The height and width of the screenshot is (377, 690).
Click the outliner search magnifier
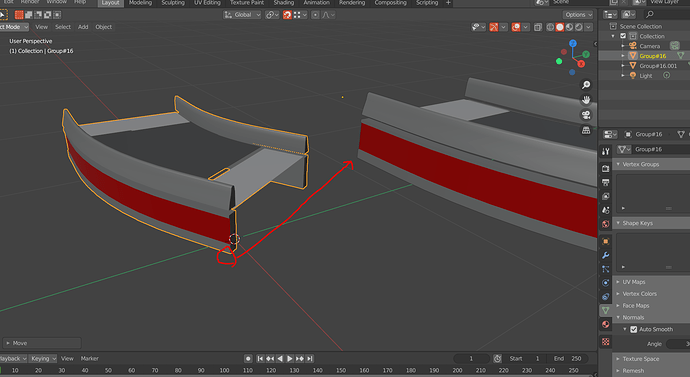coord(650,15)
